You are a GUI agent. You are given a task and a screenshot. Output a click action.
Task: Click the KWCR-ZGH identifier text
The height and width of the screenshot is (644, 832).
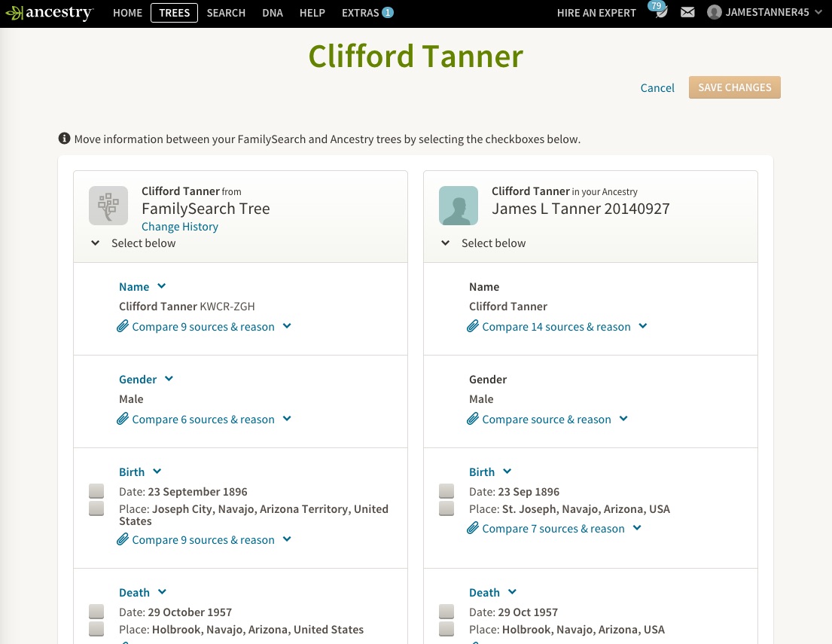click(227, 307)
